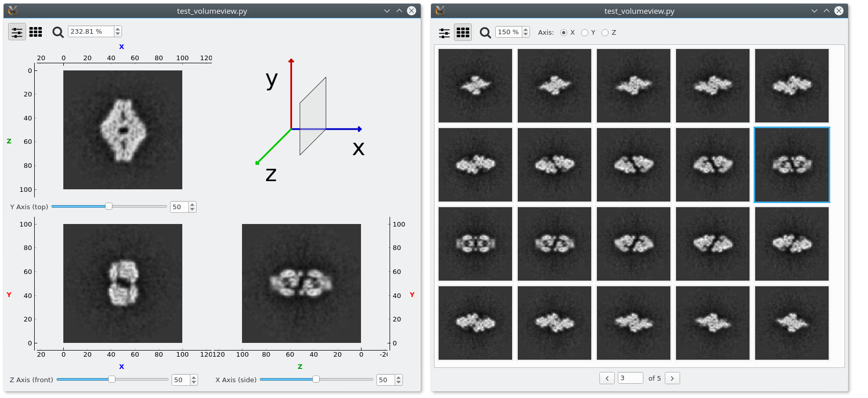Click the zoom magnifier icon in left window
Image resolution: width=868 pixels, height=398 pixels.
pos(58,32)
